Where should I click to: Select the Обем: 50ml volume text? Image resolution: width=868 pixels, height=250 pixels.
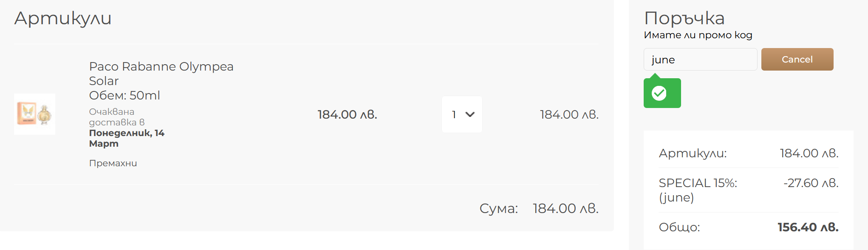[124, 95]
